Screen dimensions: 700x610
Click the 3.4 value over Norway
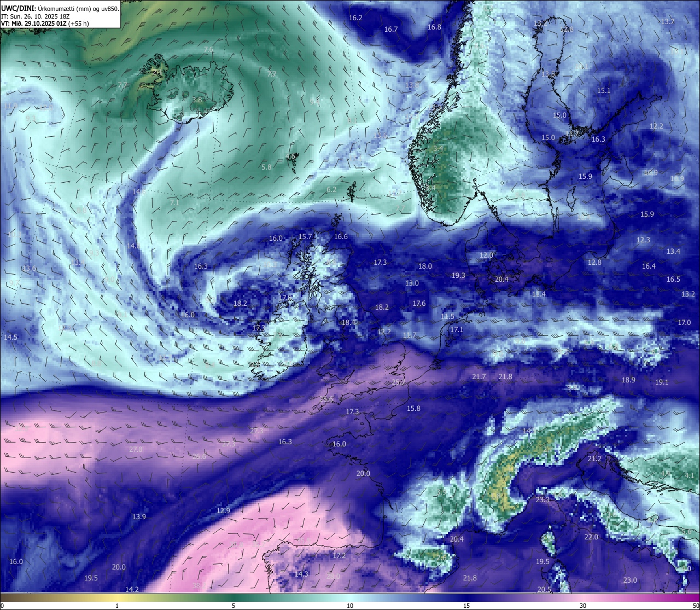pyautogui.click(x=438, y=149)
